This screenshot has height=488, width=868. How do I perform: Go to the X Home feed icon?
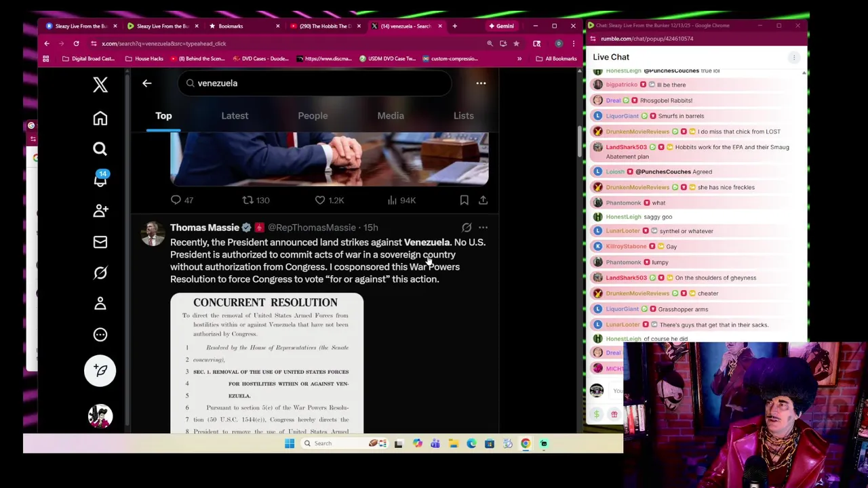(x=100, y=118)
